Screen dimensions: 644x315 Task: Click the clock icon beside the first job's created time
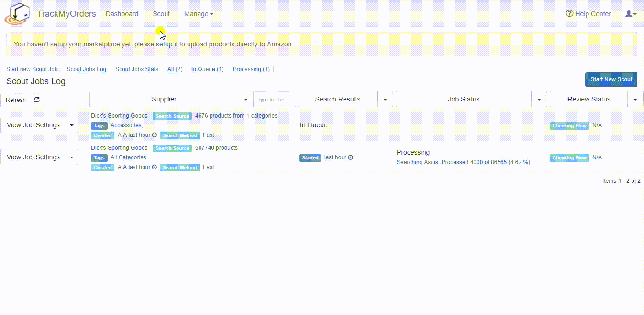coord(154,135)
